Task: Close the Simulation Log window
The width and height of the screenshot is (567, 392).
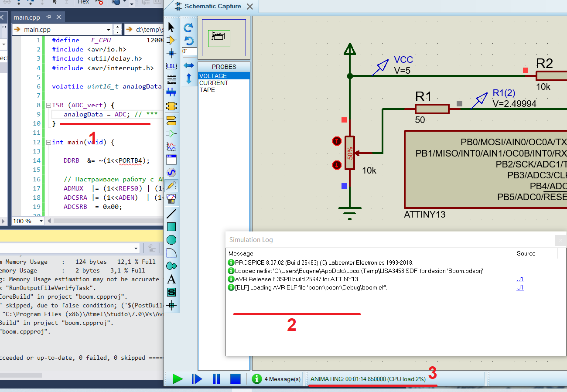Action: [560, 240]
